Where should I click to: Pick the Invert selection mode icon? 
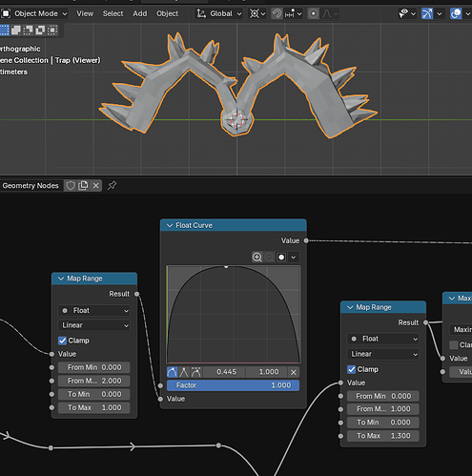[40, 31]
